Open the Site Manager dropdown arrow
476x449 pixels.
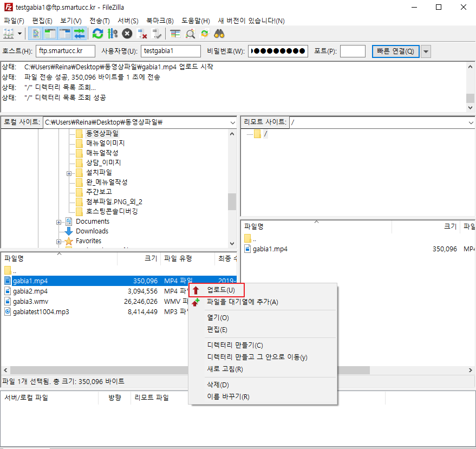coord(19,34)
